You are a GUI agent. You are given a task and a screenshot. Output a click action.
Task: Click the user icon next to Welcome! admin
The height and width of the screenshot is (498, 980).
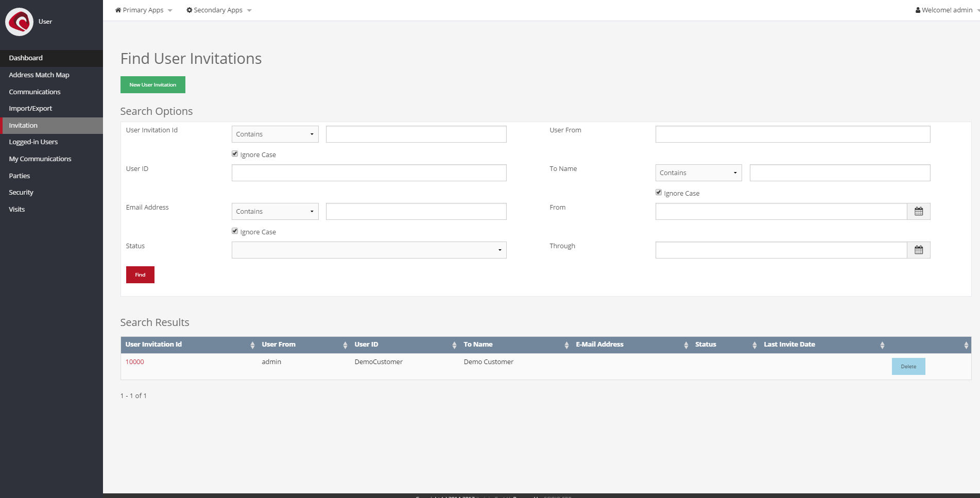pos(918,10)
